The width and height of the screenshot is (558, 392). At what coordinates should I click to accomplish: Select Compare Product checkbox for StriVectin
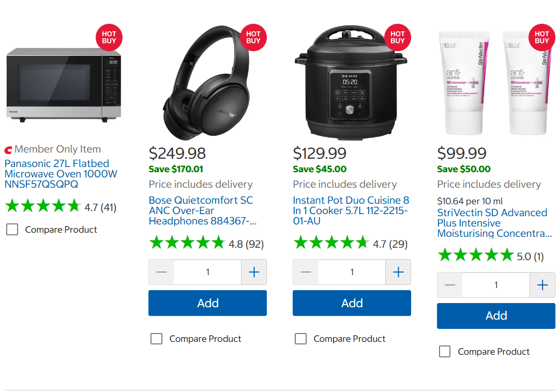click(x=445, y=352)
